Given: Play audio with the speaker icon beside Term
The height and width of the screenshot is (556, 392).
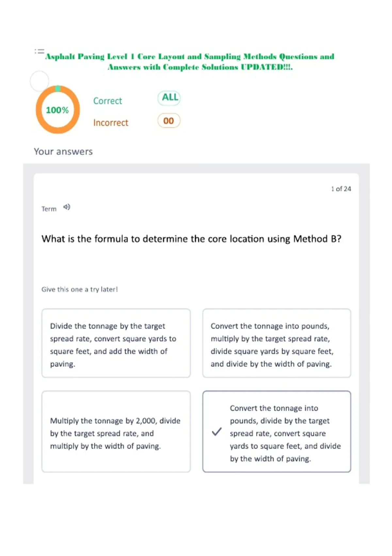Looking at the screenshot, I should tap(67, 207).
